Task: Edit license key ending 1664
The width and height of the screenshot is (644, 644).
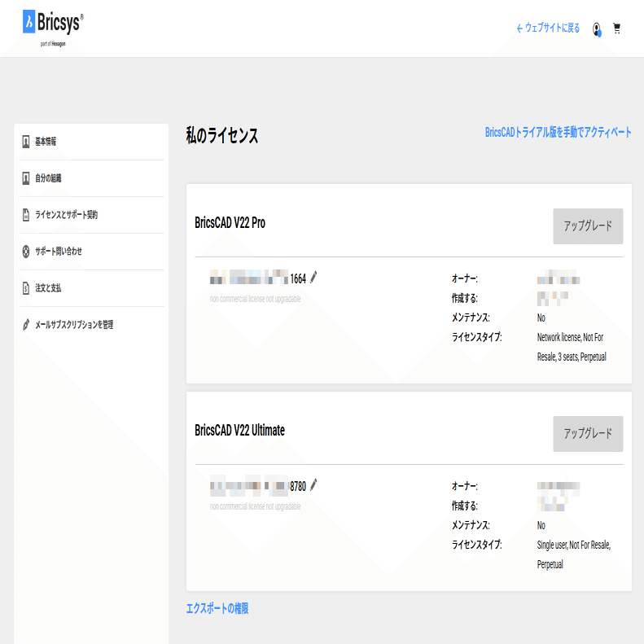Action: 313,278
